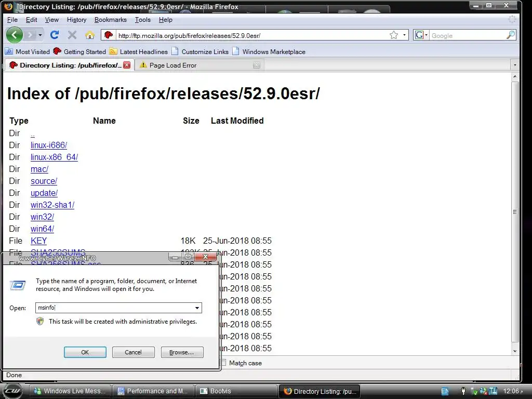Viewport: 532px width, 399px height.
Task: Open the File menu
Action: point(12,20)
